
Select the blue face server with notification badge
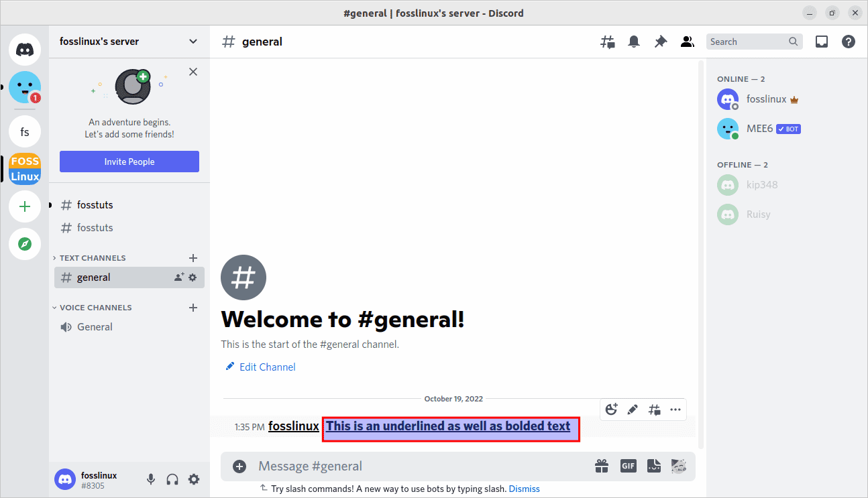click(x=25, y=87)
